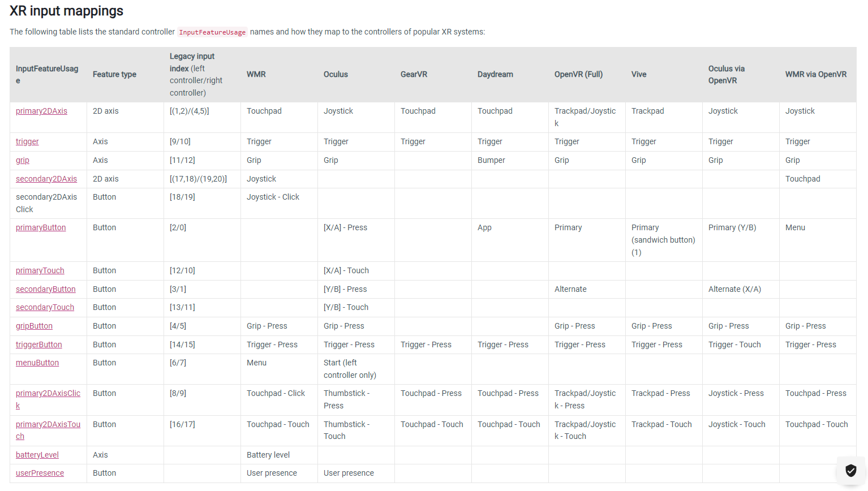Screen dimensions: 868x491
Task: Click the Oculus column header
Action: pyautogui.click(x=336, y=74)
